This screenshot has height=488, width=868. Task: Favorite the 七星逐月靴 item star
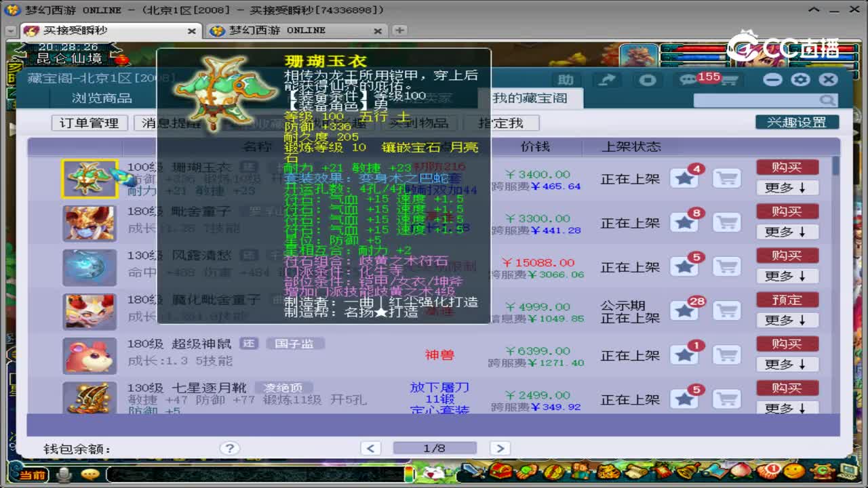(685, 399)
